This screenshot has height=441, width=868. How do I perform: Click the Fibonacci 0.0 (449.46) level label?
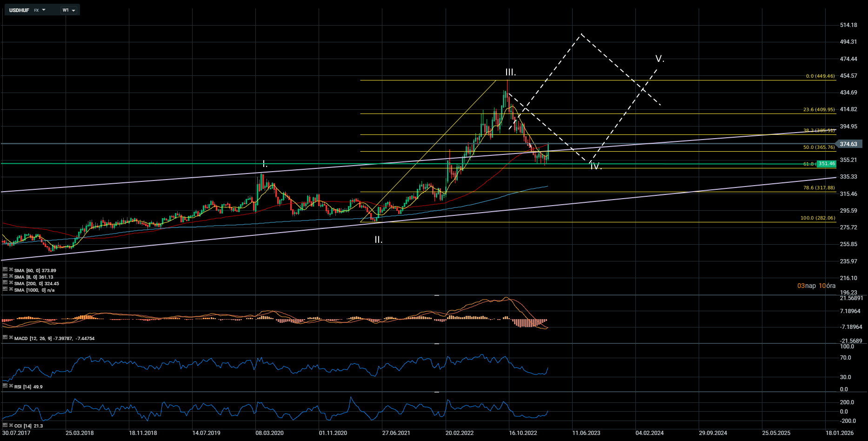(x=821, y=76)
